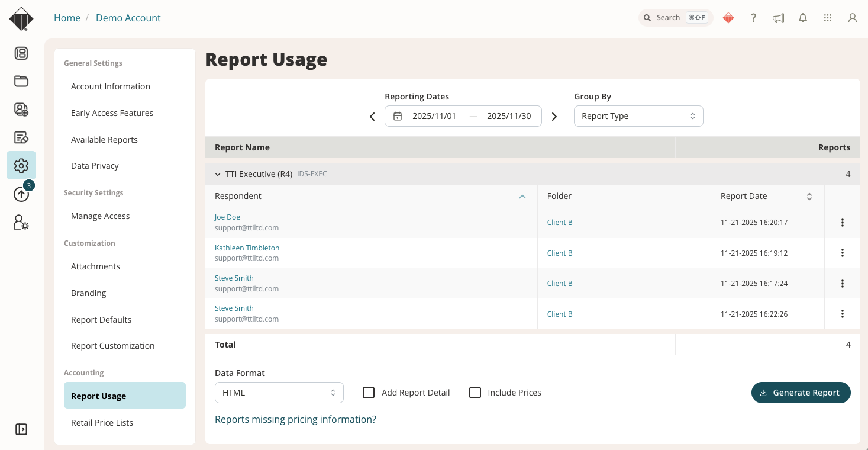The height and width of the screenshot is (450, 868).
Task: Check the bell notifications icon
Action: (x=802, y=18)
